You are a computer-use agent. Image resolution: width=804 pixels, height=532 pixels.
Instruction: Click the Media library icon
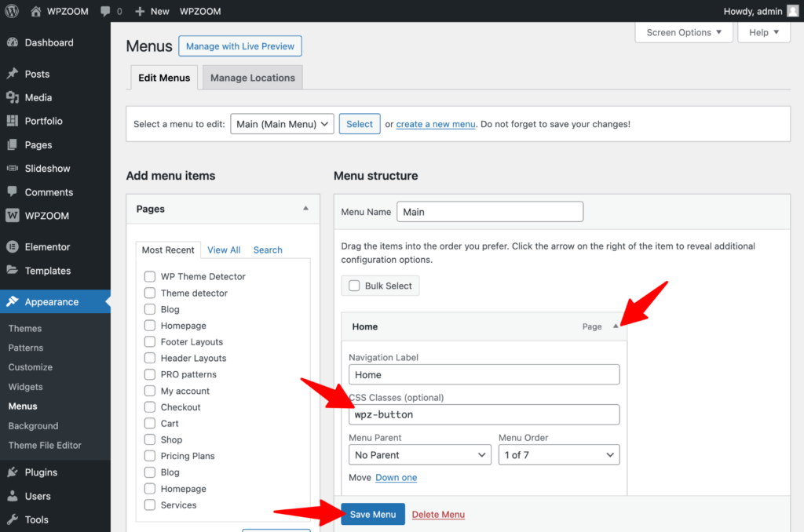(x=13, y=97)
